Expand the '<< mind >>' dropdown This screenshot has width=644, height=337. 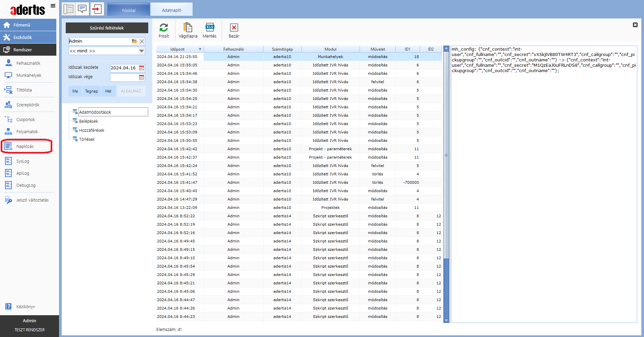click(142, 51)
